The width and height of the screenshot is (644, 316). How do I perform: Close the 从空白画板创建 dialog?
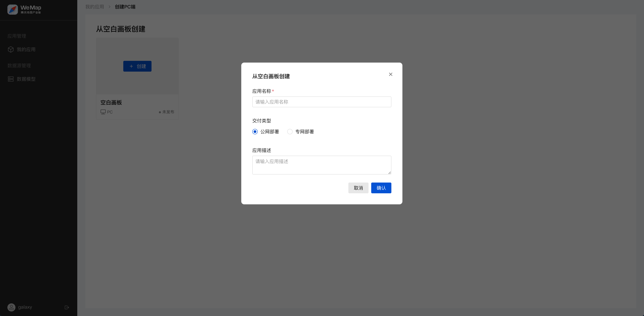(391, 74)
